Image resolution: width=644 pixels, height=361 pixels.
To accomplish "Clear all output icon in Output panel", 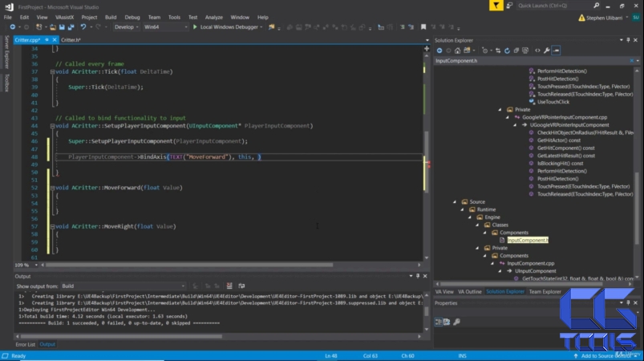I will [229, 286].
